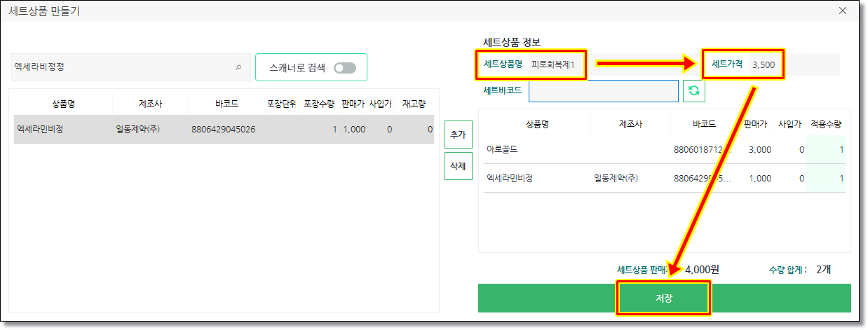Sort left table by 상품명 header

[x=63, y=104]
